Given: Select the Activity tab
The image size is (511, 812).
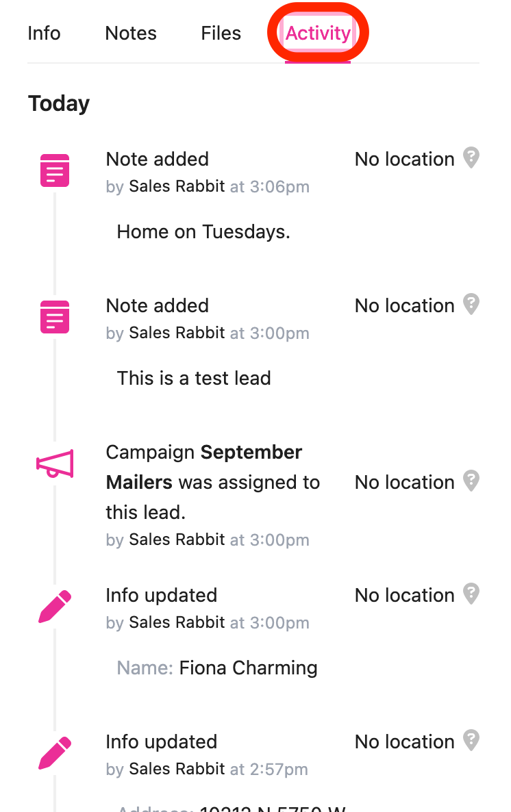Looking at the screenshot, I should [318, 33].
